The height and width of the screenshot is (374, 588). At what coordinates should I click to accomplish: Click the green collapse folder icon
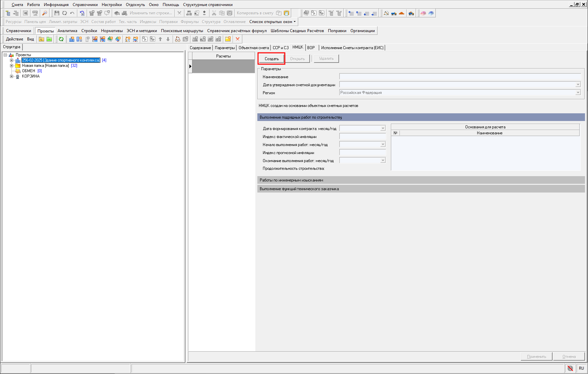tap(49, 39)
